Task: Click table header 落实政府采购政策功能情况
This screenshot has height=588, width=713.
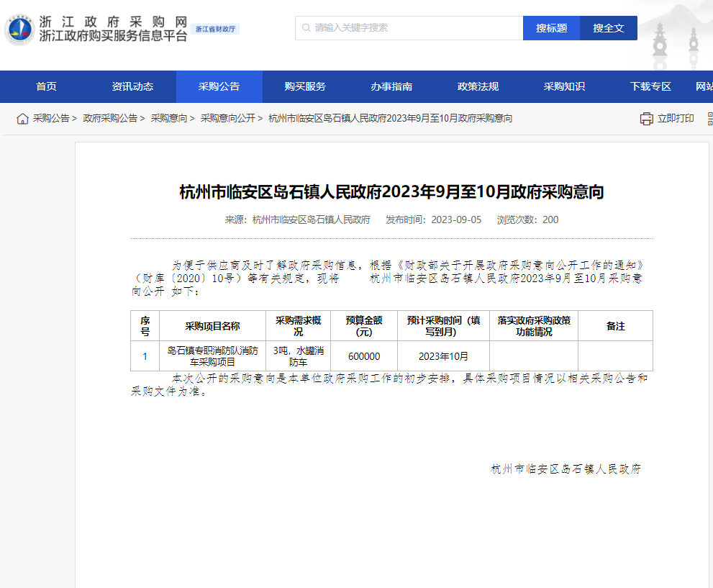Action: (x=534, y=326)
